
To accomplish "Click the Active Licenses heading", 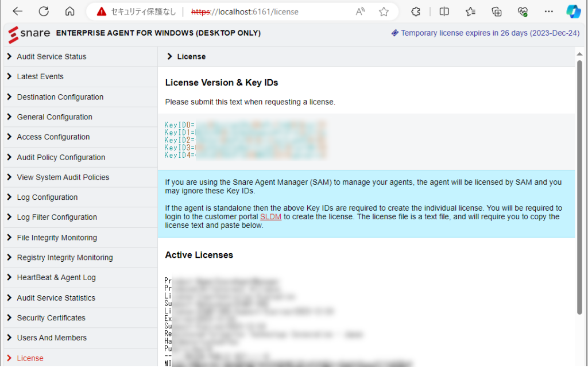I will pos(199,255).
